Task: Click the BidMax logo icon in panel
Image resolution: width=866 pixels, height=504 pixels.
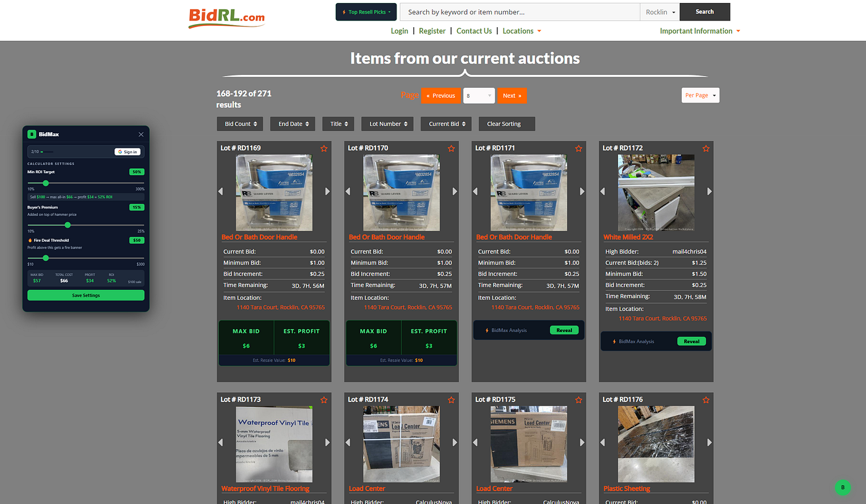Action: coord(32,134)
